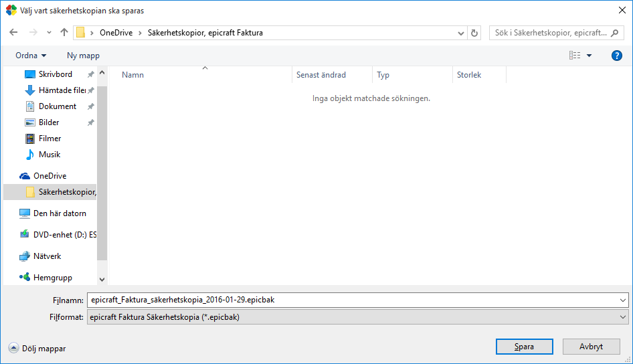
Task: Click the folder icon in address bar
Action: pos(81,33)
